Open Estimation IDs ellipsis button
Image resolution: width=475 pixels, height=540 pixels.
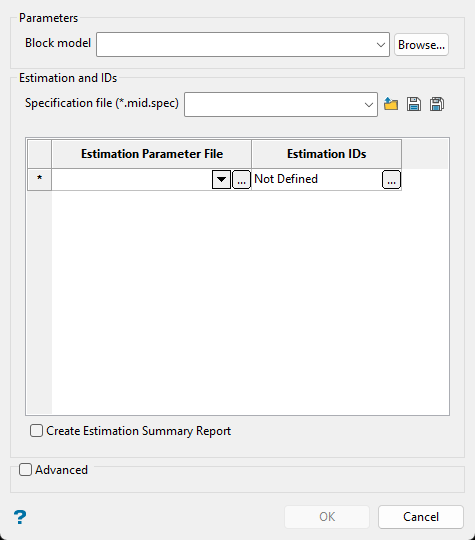pos(391,179)
